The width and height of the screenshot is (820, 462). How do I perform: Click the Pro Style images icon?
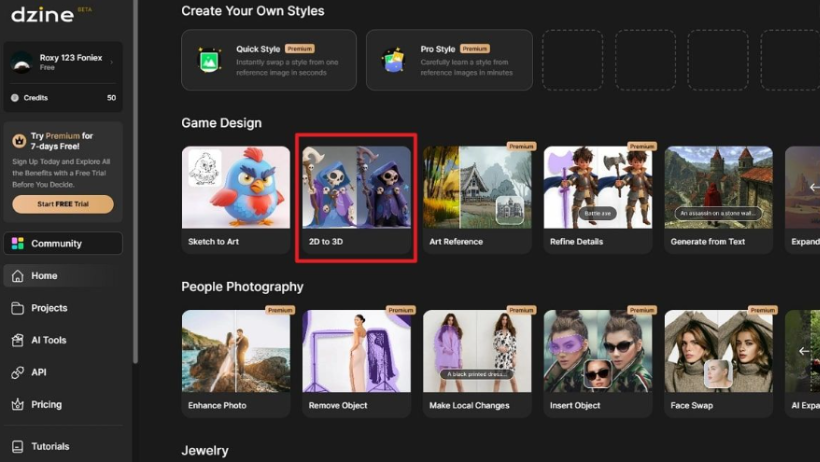pyautogui.click(x=394, y=61)
